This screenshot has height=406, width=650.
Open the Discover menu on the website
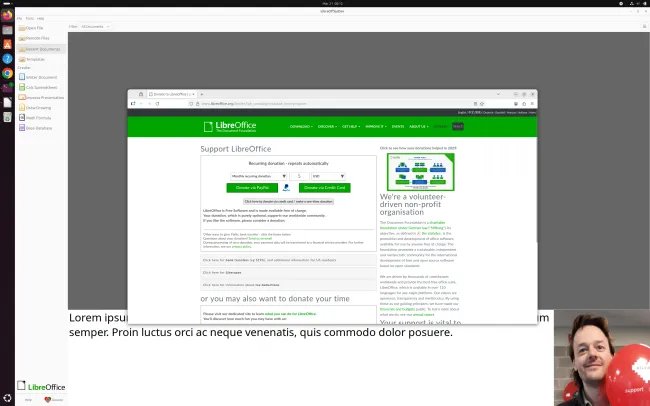pos(327,126)
